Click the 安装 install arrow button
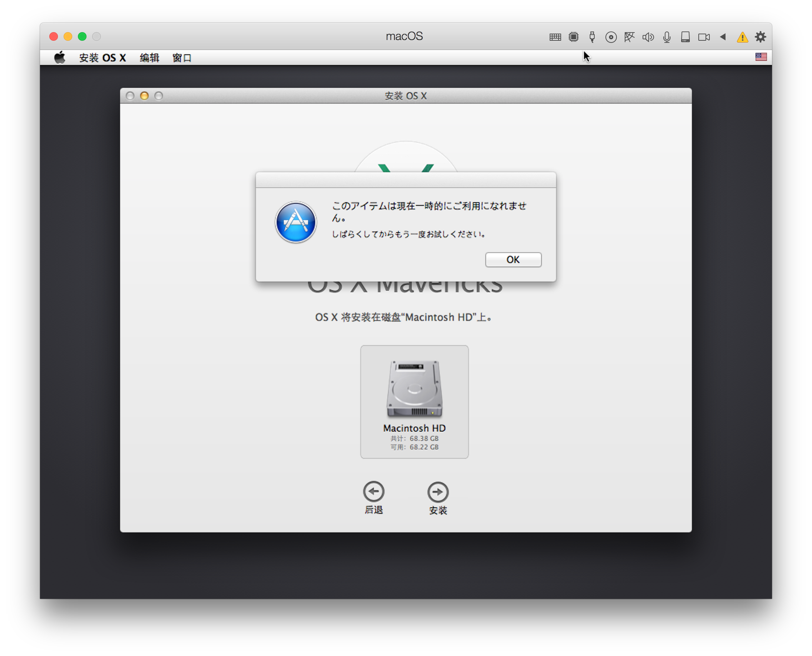Screen dimensions: 812x656 click(x=438, y=492)
